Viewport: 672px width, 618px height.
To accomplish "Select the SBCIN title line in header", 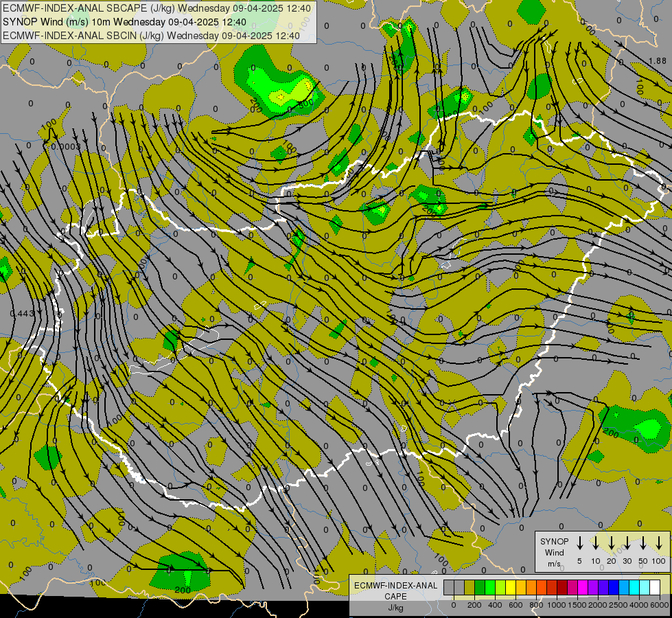I will pyautogui.click(x=151, y=36).
